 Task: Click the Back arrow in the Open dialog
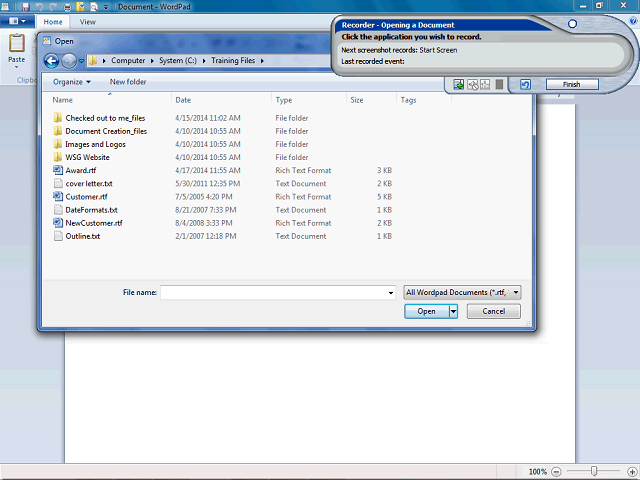(51, 61)
